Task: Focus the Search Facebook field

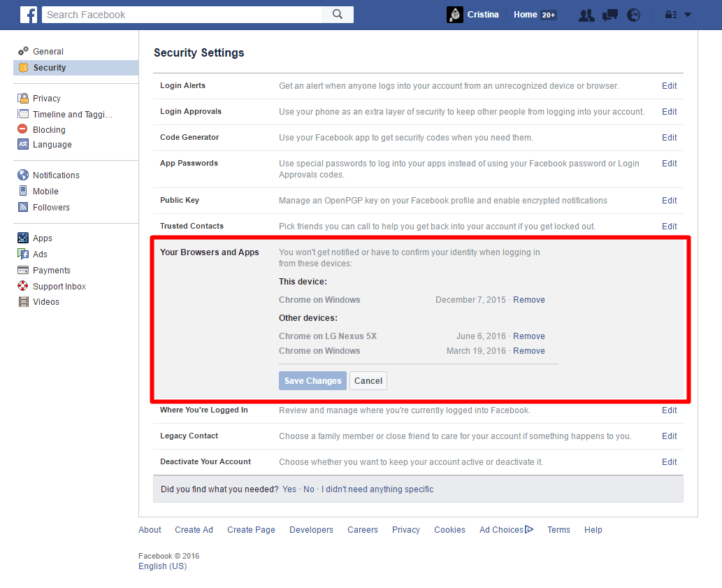Action: click(x=182, y=15)
